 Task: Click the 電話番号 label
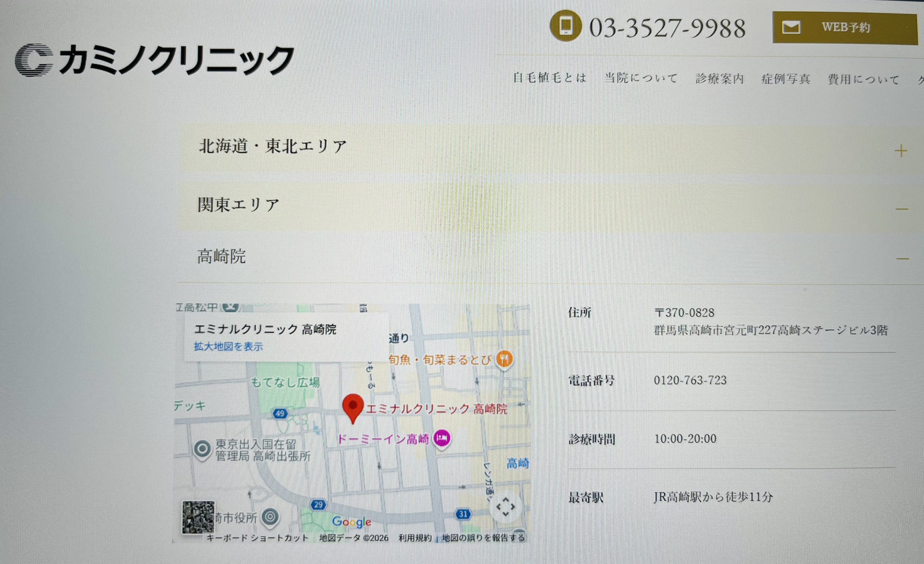click(592, 381)
